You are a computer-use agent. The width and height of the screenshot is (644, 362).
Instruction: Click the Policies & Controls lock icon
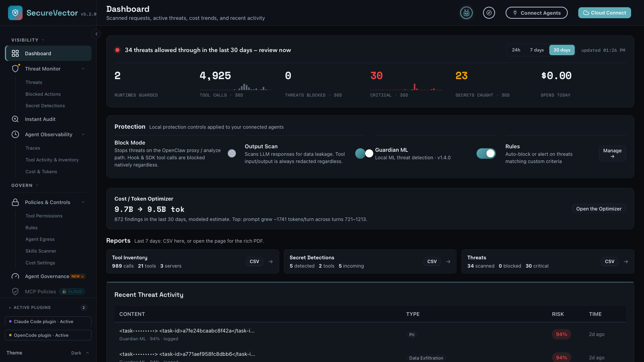point(15,202)
